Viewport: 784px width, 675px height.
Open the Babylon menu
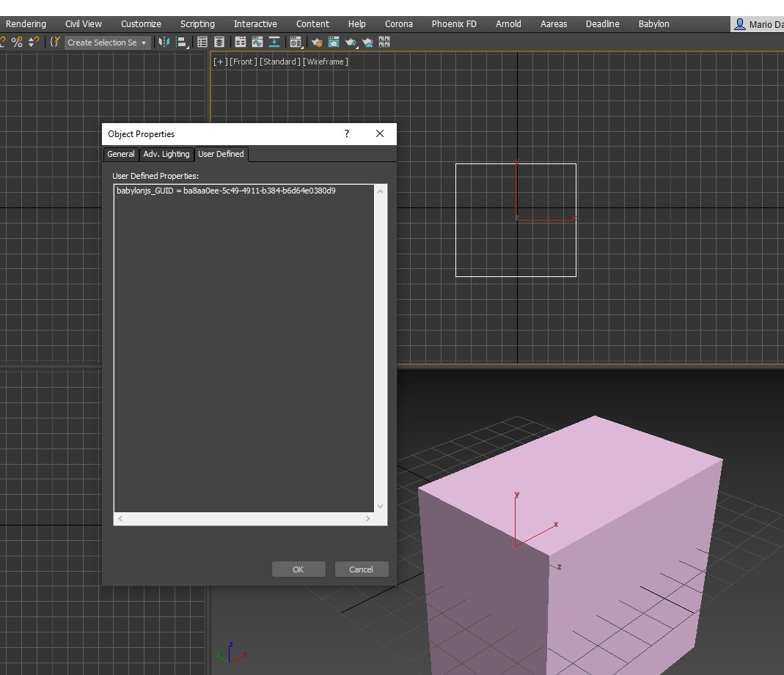[653, 24]
